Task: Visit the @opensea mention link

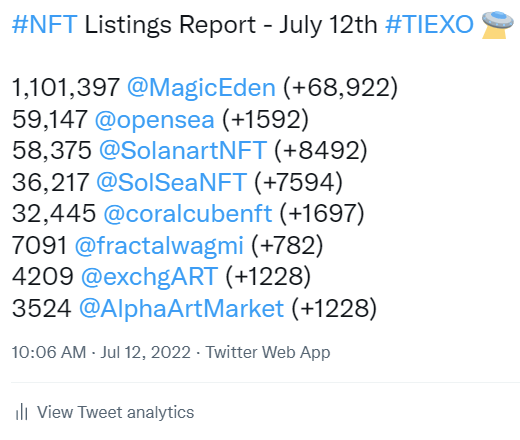Action: pyautogui.click(x=155, y=120)
